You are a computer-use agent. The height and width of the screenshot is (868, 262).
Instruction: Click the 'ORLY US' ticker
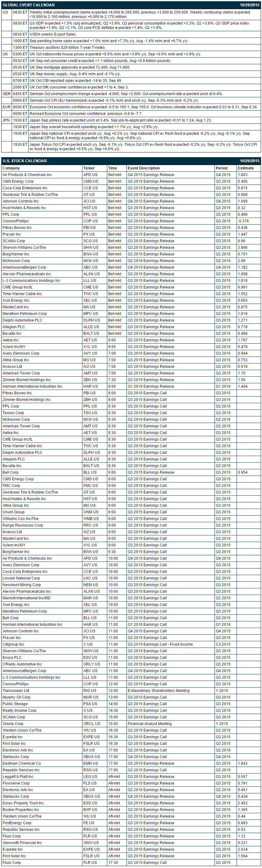[92, 664]
